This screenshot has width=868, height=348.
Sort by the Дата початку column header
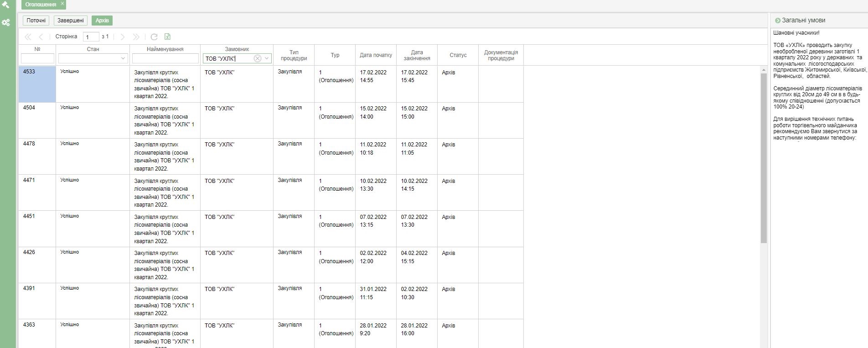point(376,55)
